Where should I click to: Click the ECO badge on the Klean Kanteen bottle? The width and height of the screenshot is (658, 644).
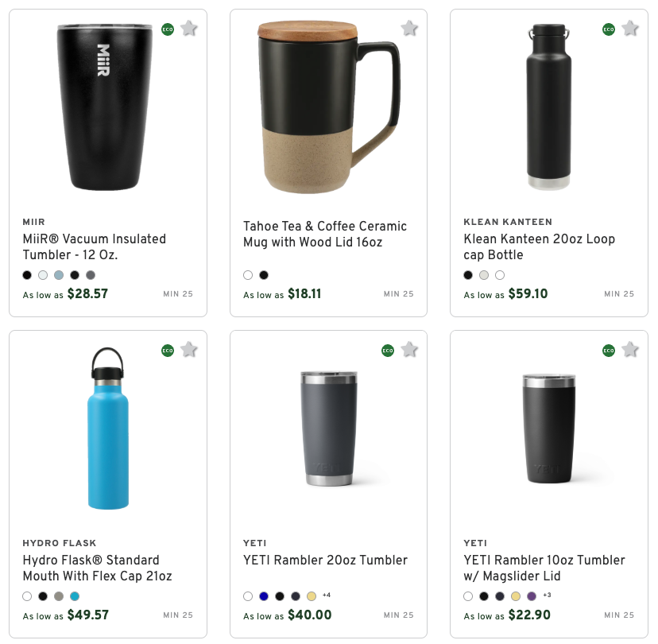click(x=607, y=29)
